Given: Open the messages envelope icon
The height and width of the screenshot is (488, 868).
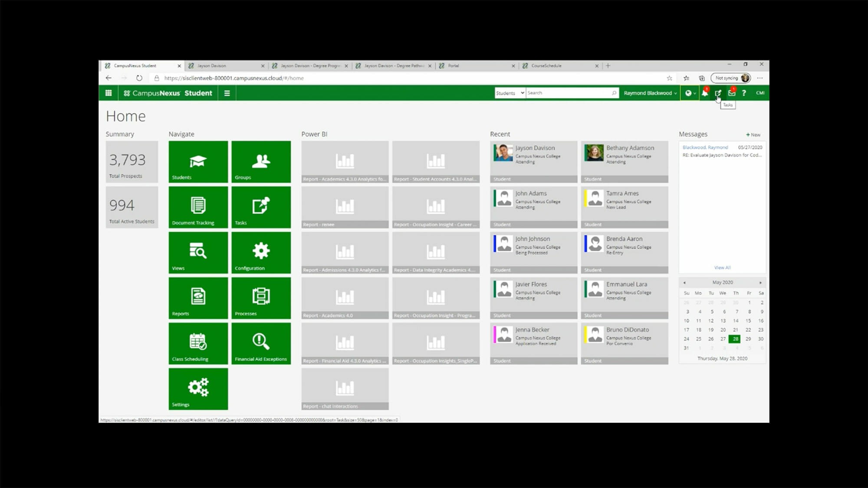Looking at the screenshot, I should point(732,93).
